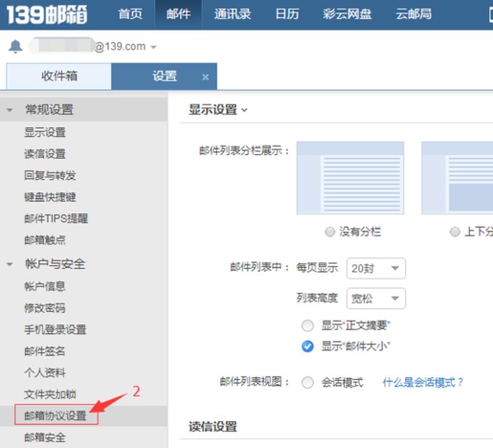Open 个人资料 settings
The height and width of the screenshot is (448, 493).
45,373
